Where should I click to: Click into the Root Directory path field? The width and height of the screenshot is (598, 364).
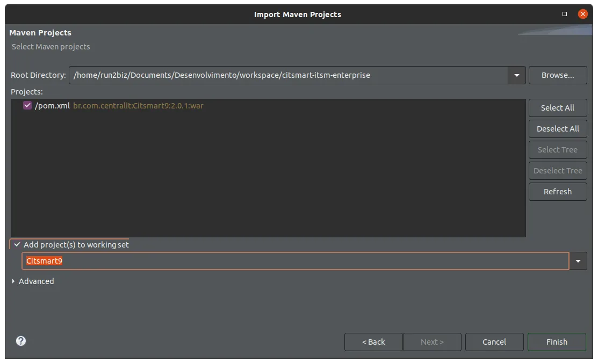pos(289,75)
